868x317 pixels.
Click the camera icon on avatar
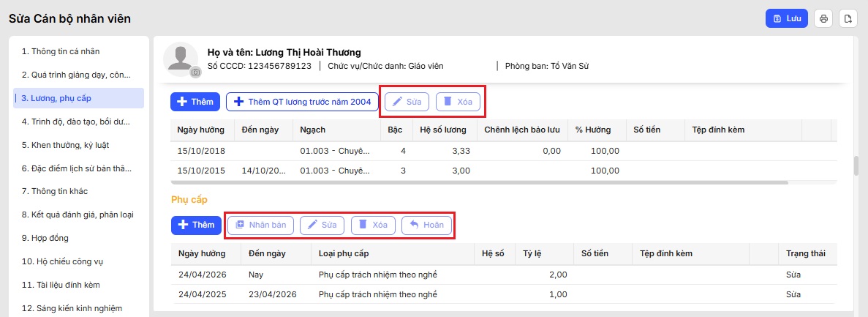point(195,72)
